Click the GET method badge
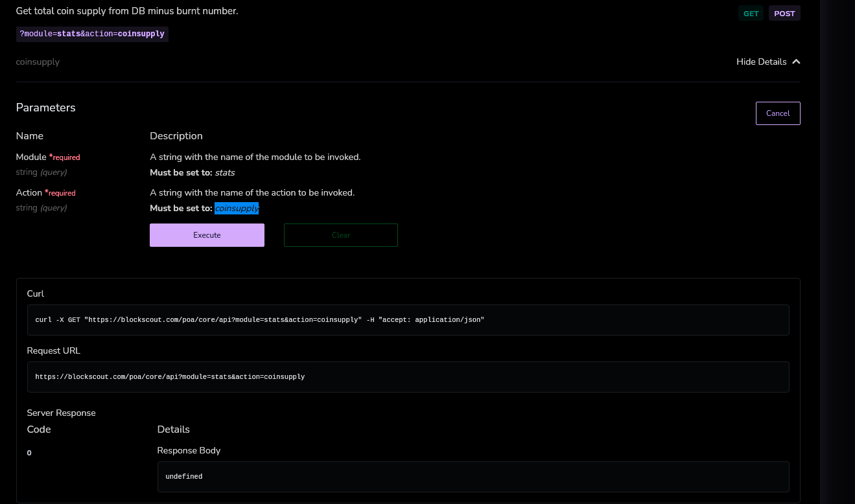The width and height of the screenshot is (855, 504). pos(750,12)
